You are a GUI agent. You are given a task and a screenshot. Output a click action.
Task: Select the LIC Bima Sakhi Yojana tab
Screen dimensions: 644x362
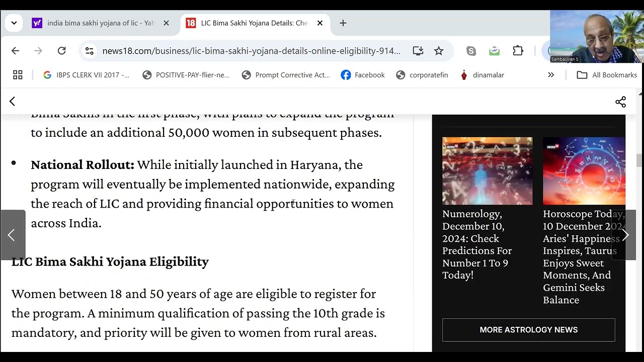coord(254,23)
